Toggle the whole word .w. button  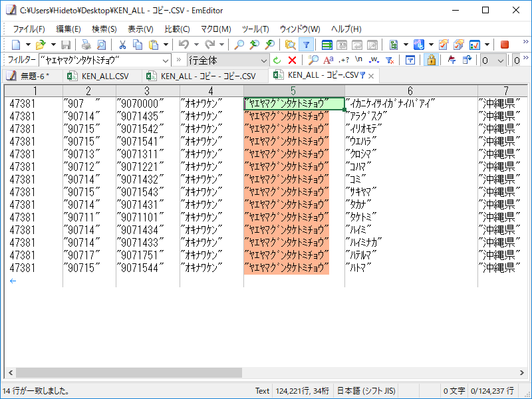(x=374, y=61)
